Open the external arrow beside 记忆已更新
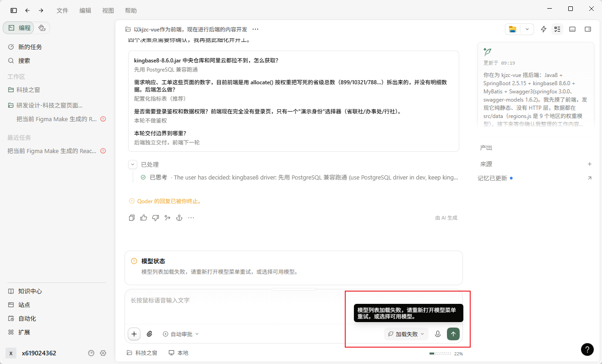The image size is (602, 364). [590, 178]
